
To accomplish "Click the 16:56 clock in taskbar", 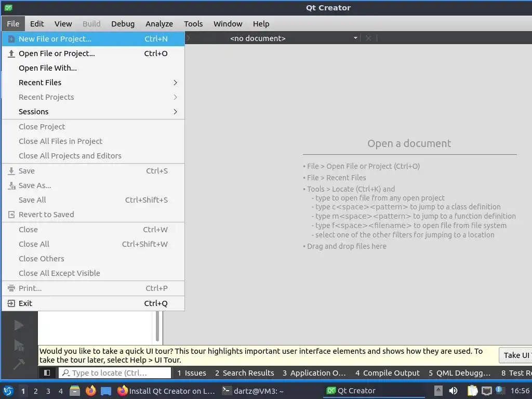I will pyautogui.click(x=520, y=391).
